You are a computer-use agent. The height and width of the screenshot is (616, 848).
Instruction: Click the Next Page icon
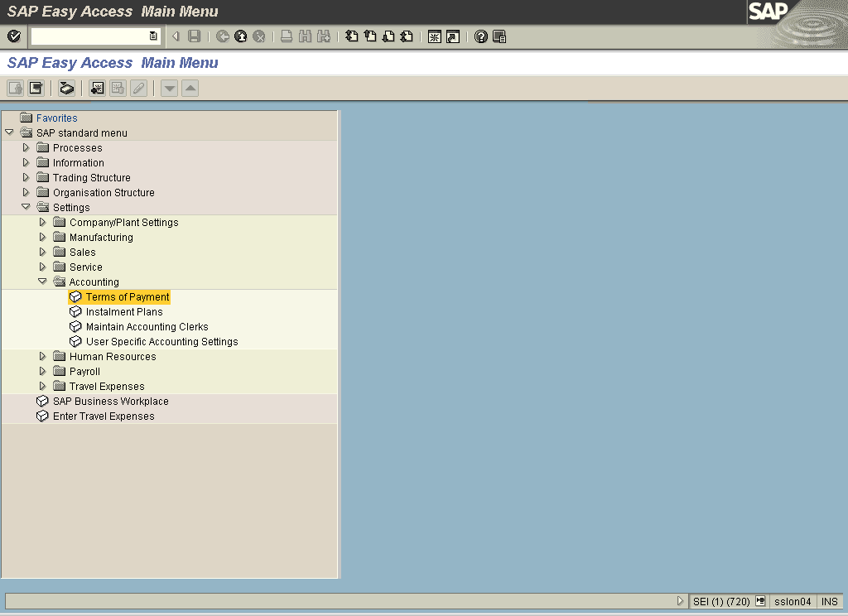point(388,36)
